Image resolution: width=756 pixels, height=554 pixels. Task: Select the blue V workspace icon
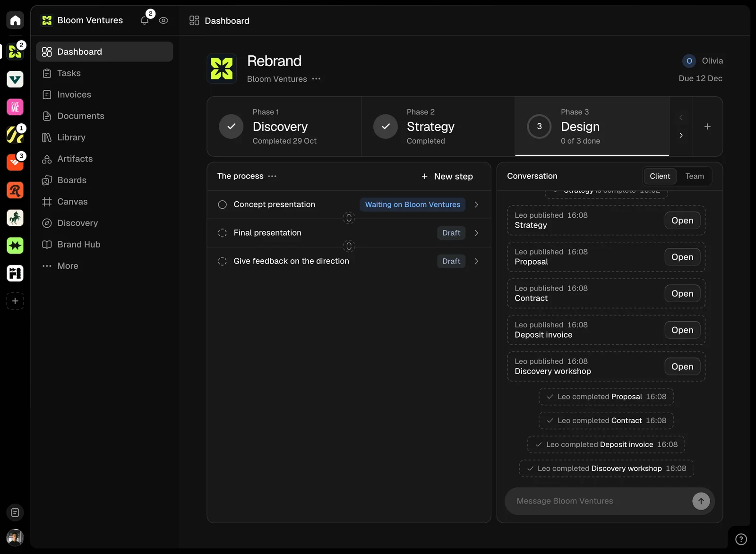point(15,79)
